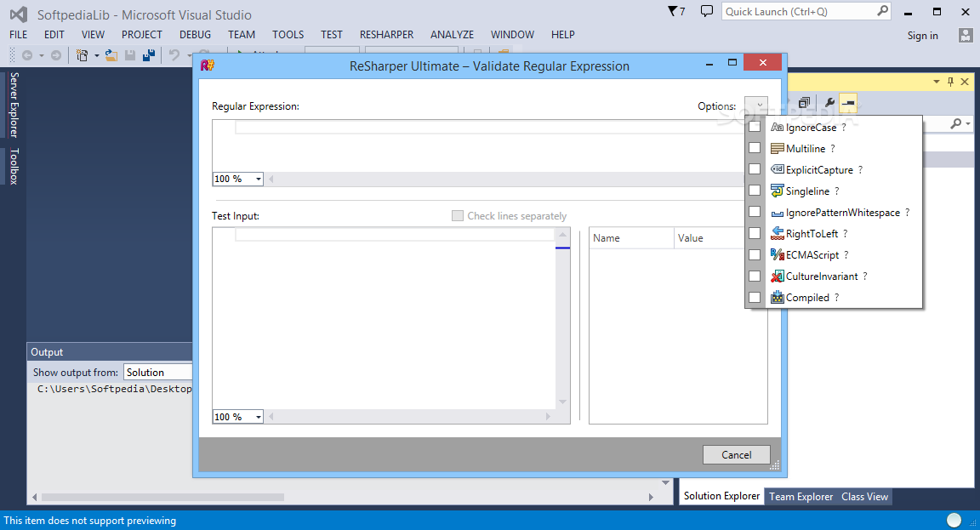
Task: Open the notifications flag icon
Action: pyautogui.click(x=676, y=11)
